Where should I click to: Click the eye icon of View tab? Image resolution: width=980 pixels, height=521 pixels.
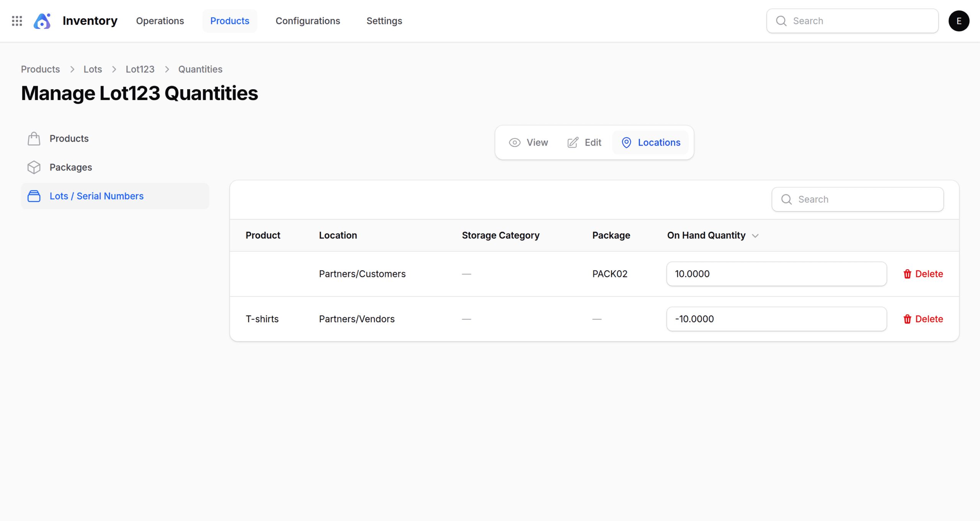(x=514, y=143)
